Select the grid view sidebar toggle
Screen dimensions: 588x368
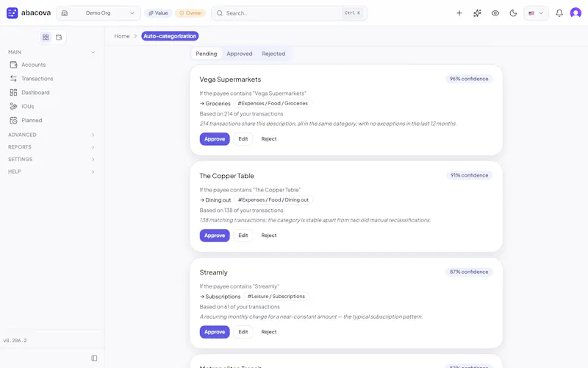point(46,38)
